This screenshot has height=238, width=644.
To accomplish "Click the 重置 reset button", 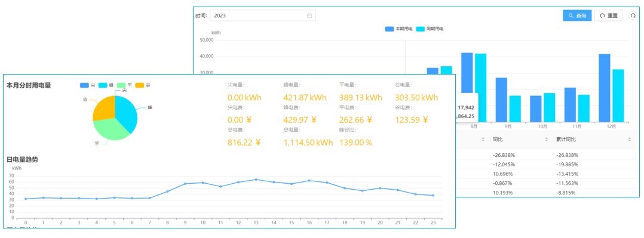I will [609, 16].
